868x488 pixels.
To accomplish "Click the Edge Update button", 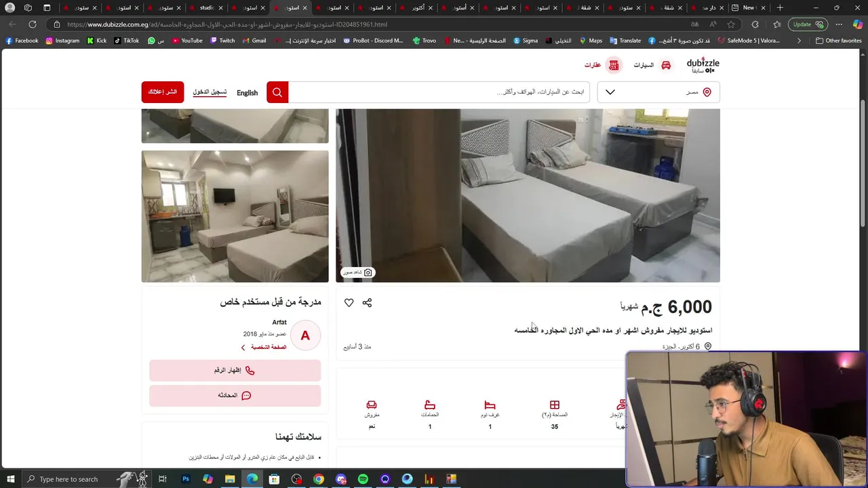I will (x=807, y=24).
